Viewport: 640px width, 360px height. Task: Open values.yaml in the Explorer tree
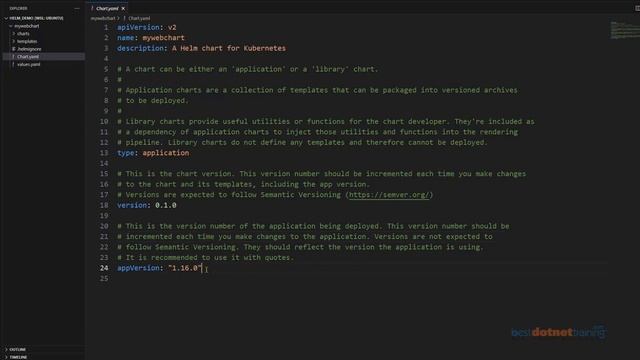tap(29, 64)
